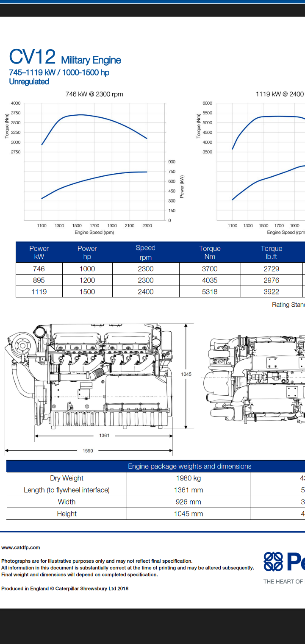Viewport: 305px width, 644px height.
Task: Select the 895 kW power cell
Action: 39,280
